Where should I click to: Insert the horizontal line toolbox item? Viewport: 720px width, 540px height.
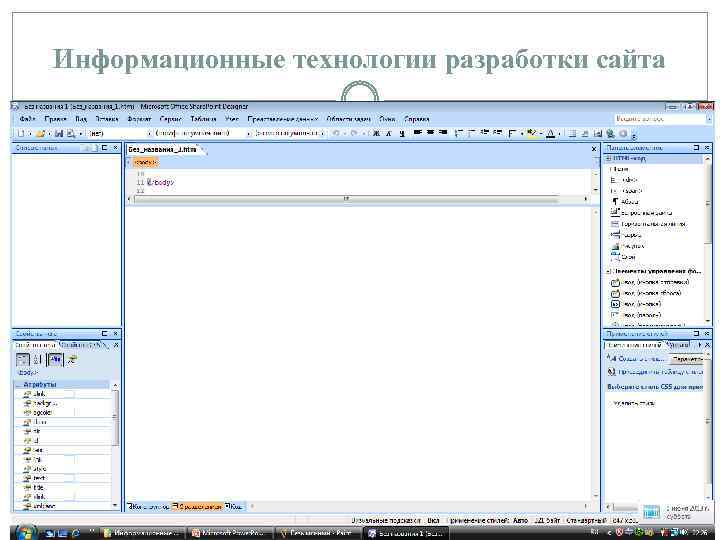(648, 224)
